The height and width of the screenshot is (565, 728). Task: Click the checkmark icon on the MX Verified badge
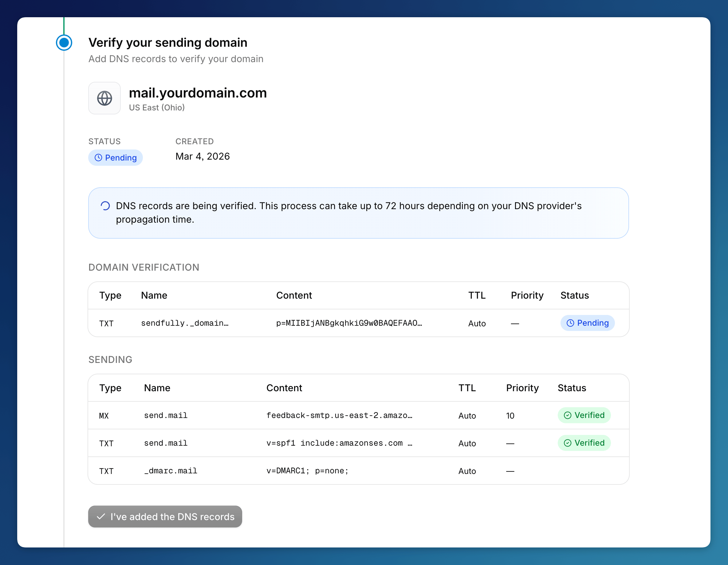[x=567, y=415]
